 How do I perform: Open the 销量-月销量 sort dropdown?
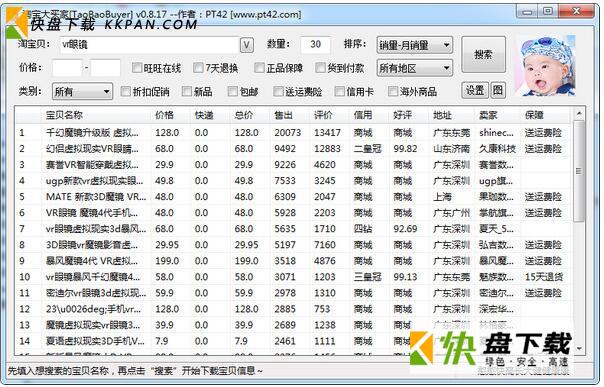(414, 45)
